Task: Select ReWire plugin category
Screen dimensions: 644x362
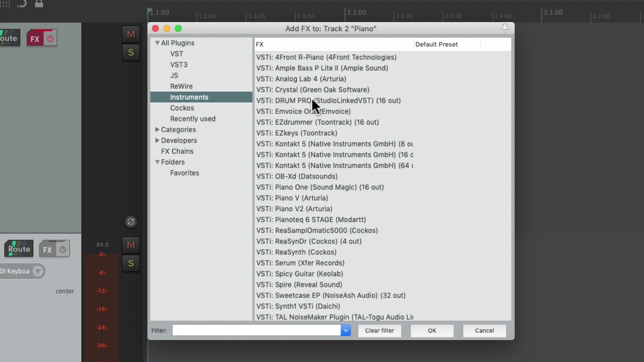Action: click(181, 86)
